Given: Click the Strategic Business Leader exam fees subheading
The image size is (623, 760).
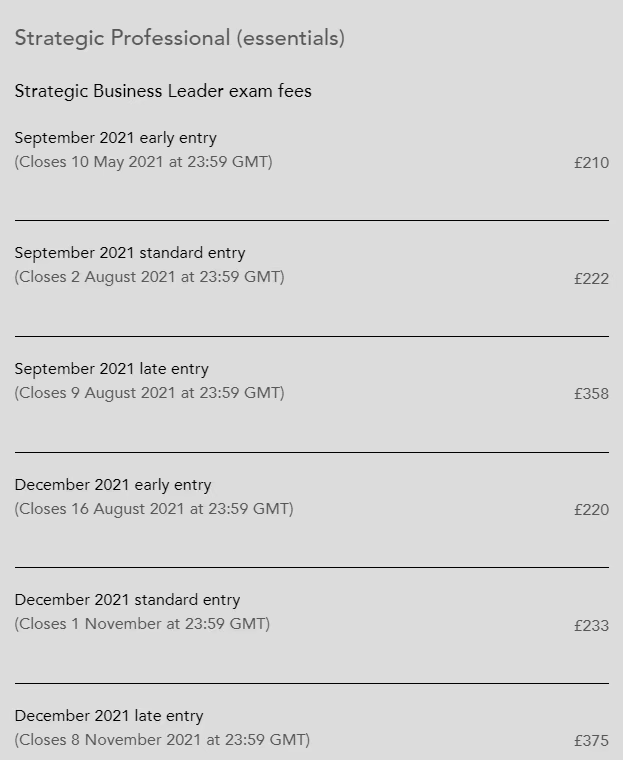Looking at the screenshot, I should 163,91.
